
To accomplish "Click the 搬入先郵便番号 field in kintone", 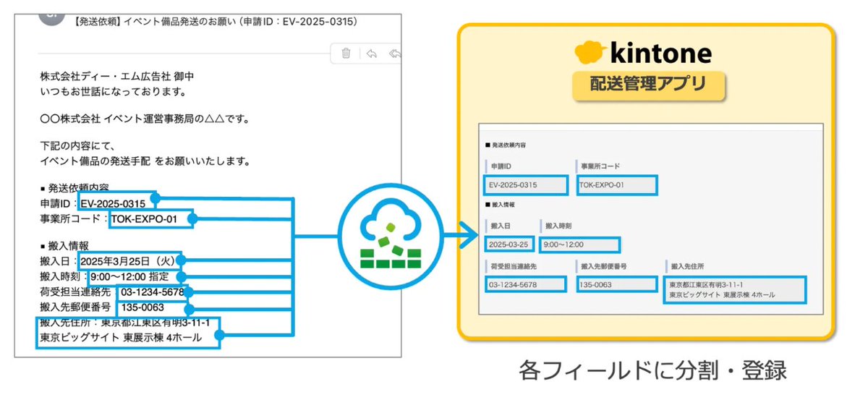I will [x=616, y=285].
